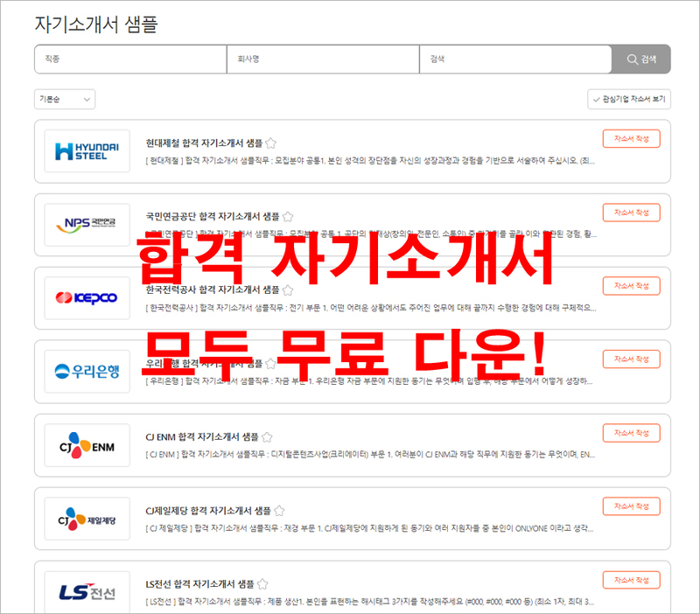Click the NPS 국민연금 logo
The height and width of the screenshot is (614, 700).
pyautogui.click(x=87, y=225)
